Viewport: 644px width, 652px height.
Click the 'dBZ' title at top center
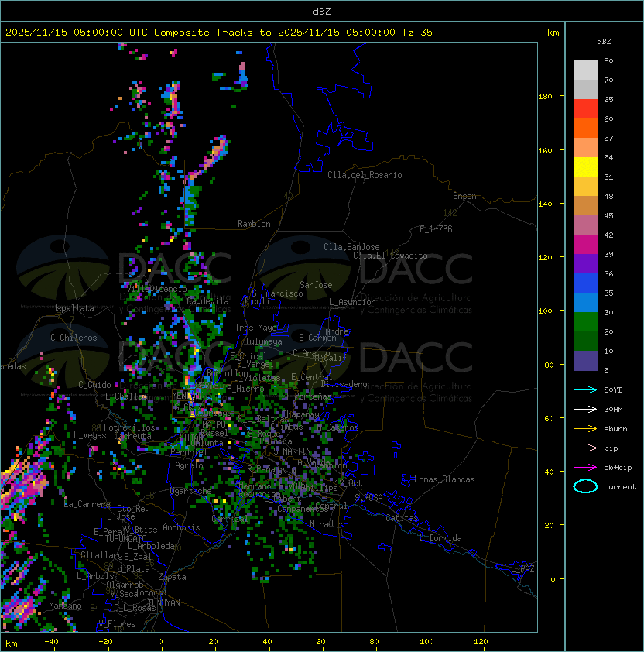322,12
